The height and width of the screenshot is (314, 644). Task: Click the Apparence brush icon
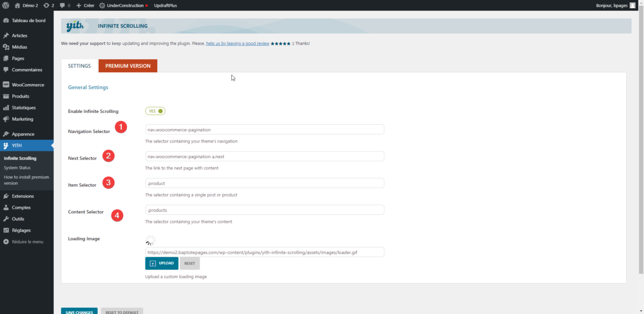click(6, 134)
